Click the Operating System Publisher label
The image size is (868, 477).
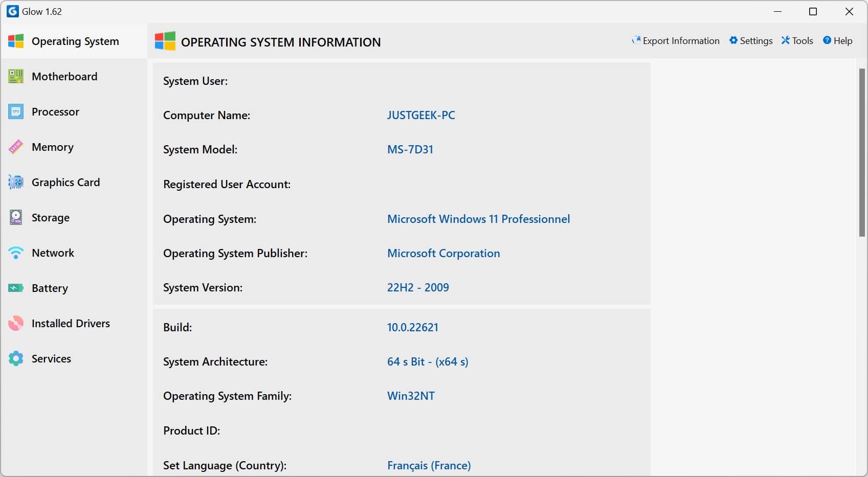pyautogui.click(x=235, y=253)
